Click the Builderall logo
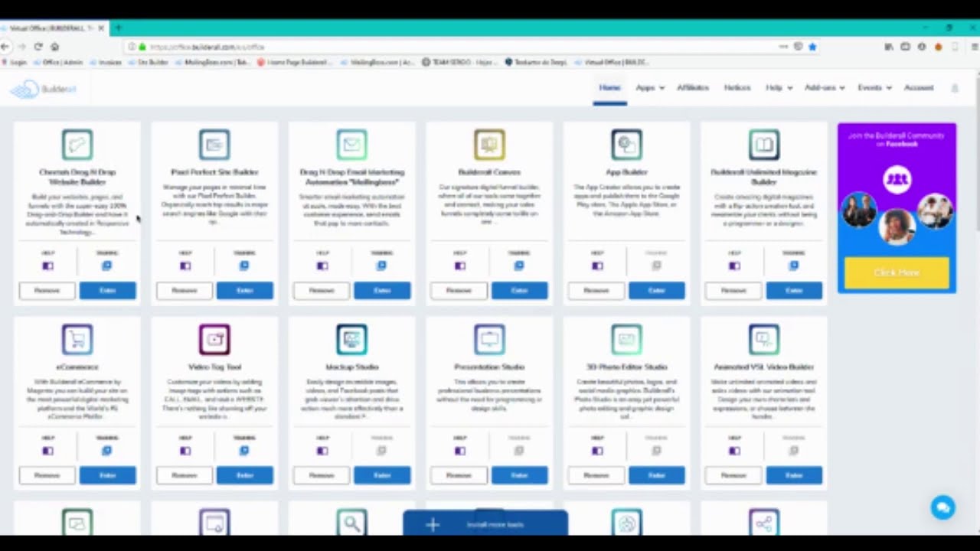Screen dimensions: 980x551 coord(44,89)
